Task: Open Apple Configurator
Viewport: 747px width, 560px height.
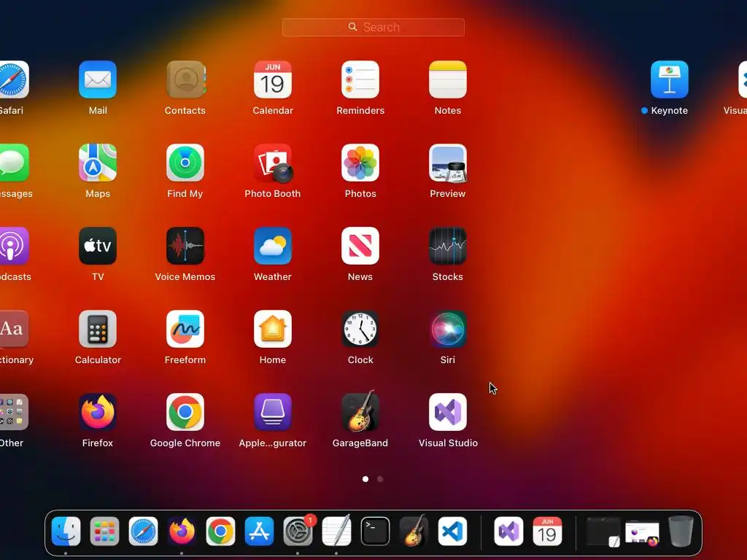Action: tap(273, 412)
